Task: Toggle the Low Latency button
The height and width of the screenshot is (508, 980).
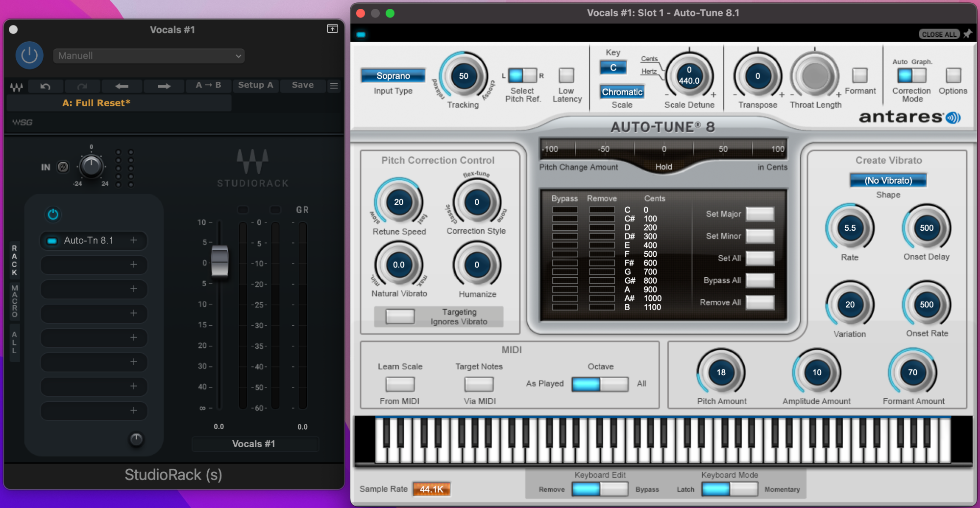Action: [566, 75]
